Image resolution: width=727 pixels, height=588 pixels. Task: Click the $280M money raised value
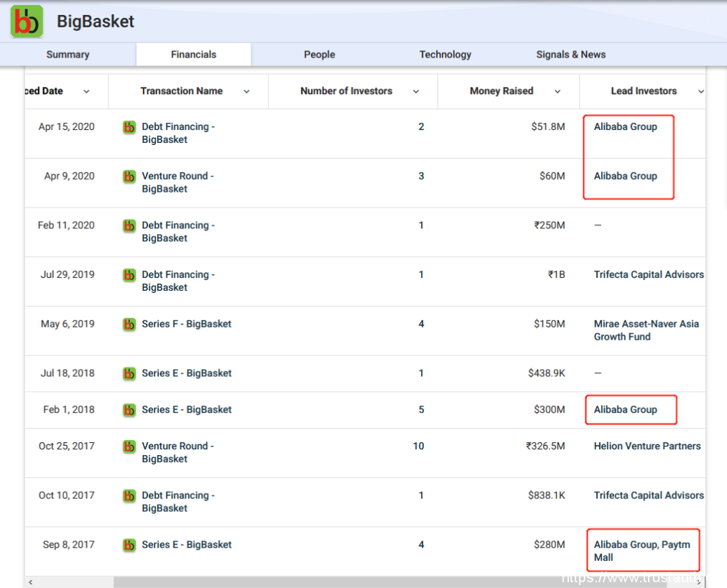549,544
